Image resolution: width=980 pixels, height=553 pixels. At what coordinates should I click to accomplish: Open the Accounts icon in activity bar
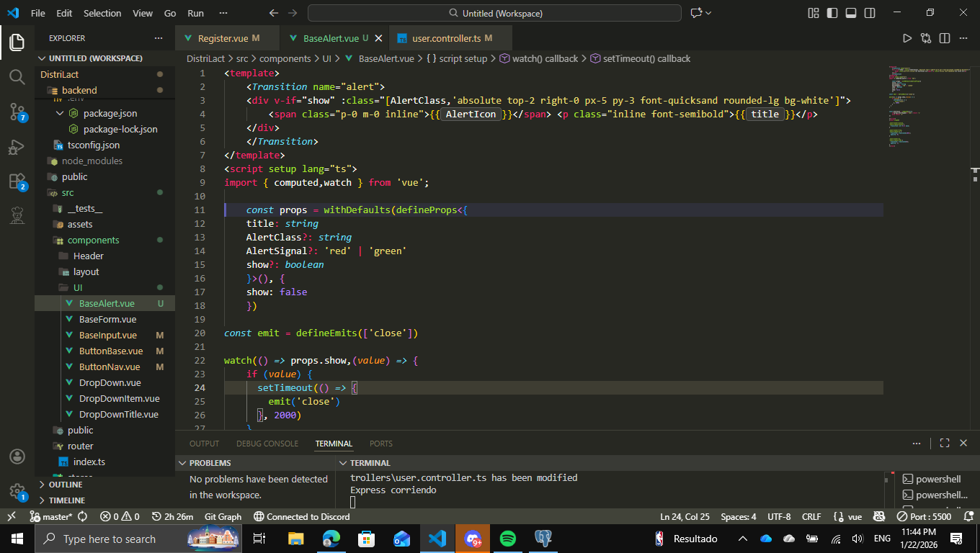coord(17,457)
